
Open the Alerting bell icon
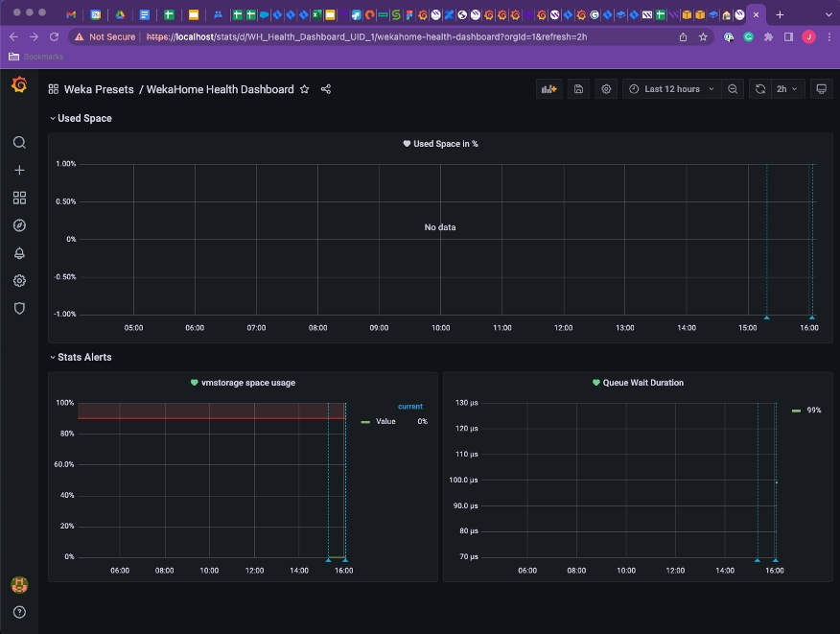point(19,253)
